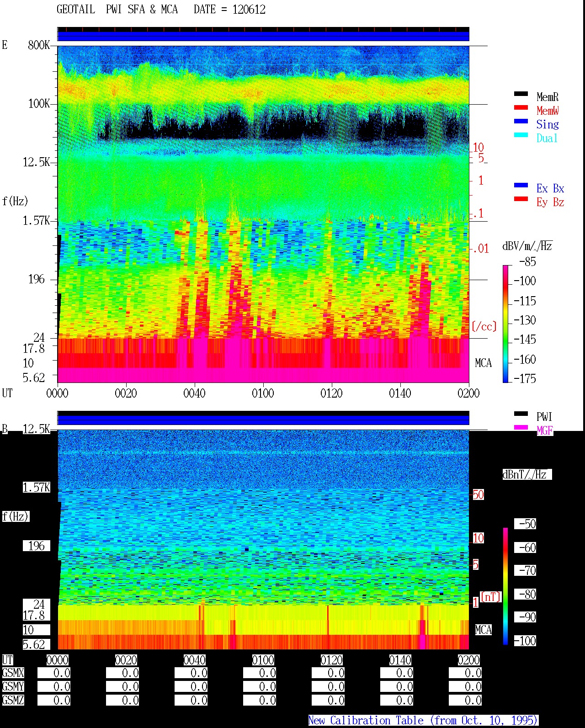The image size is (585, 728).
Task: Click the 0200 tick under the E spectrogram
Action: (468, 393)
